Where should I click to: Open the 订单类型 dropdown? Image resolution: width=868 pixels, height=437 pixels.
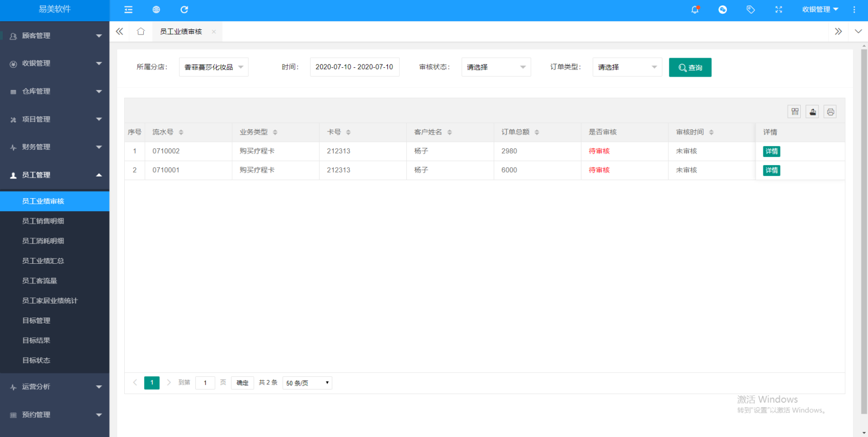[x=627, y=67]
